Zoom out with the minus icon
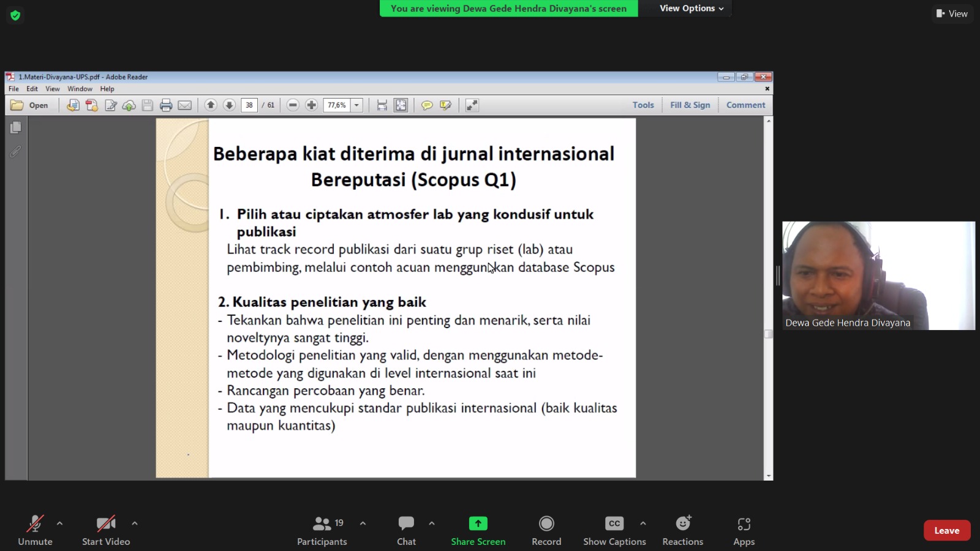 point(293,105)
